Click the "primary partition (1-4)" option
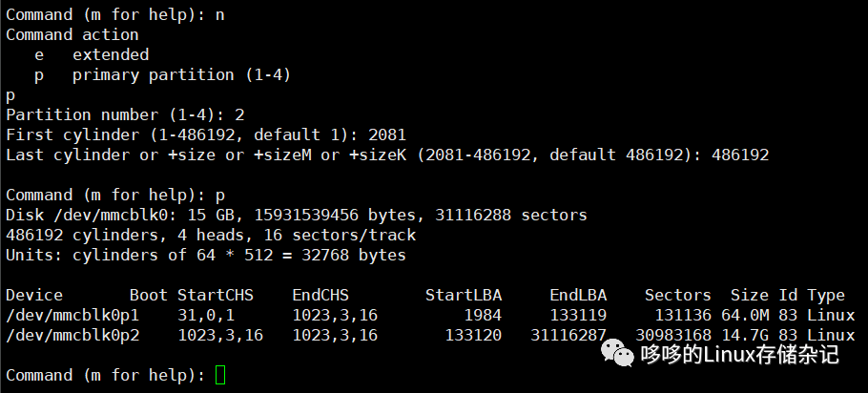This screenshot has width=868, height=393. 181,74
